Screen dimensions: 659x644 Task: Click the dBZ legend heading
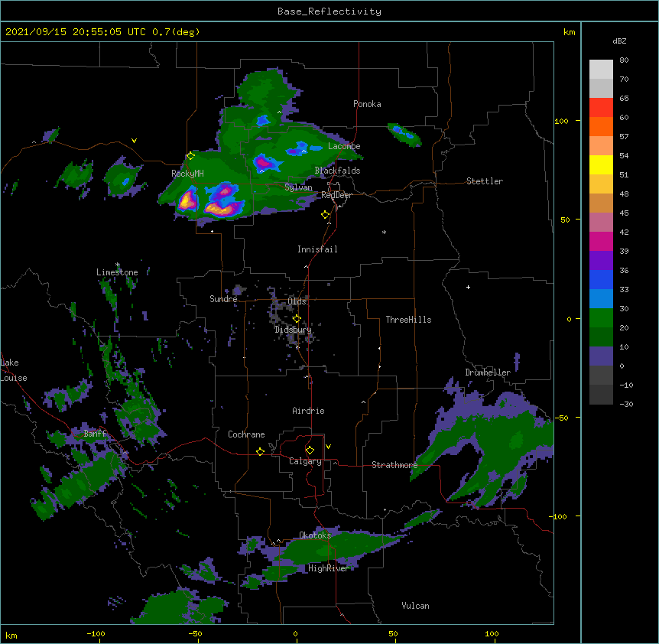tap(619, 41)
